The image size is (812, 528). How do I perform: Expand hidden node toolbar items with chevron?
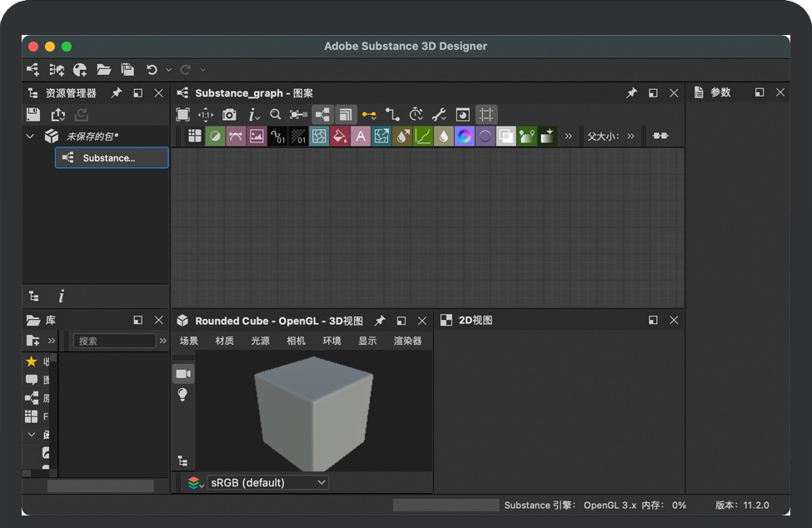pyautogui.click(x=568, y=136)
